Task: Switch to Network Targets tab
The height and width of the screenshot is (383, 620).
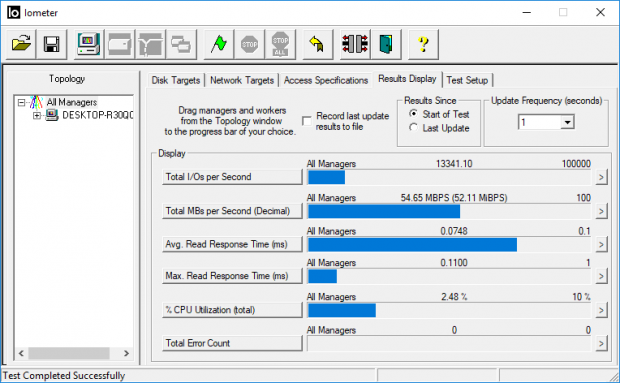Action: pyautogui.click(x=242, y=80)
